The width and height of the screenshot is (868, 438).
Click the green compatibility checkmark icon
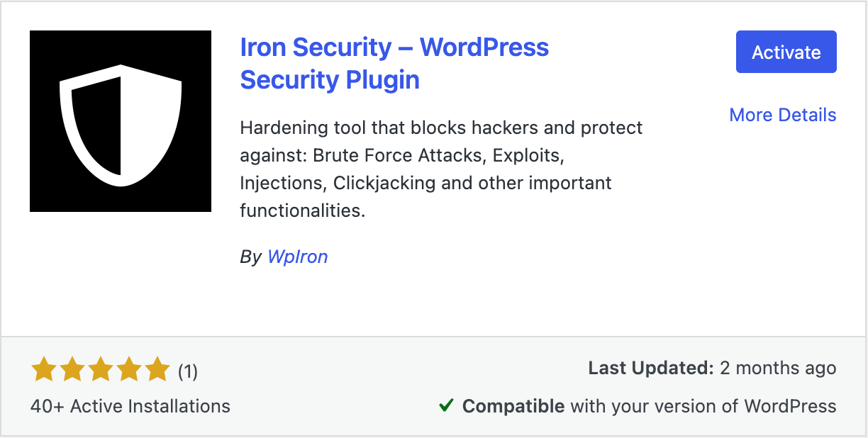coord(446,405)
